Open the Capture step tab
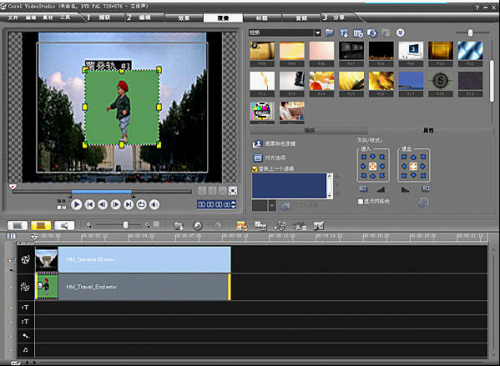500x366 pixels. (99, 18)
